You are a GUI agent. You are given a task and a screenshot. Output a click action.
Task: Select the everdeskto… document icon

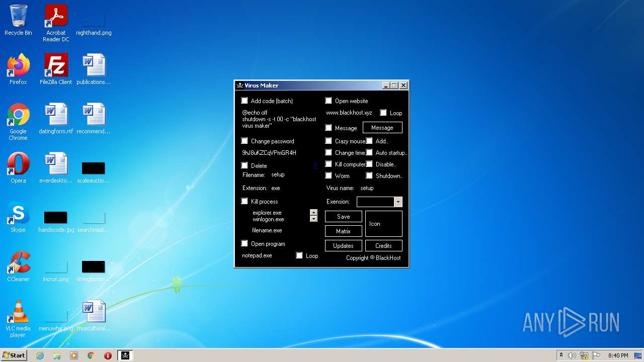pyautogui.click(x=56, y=168)
